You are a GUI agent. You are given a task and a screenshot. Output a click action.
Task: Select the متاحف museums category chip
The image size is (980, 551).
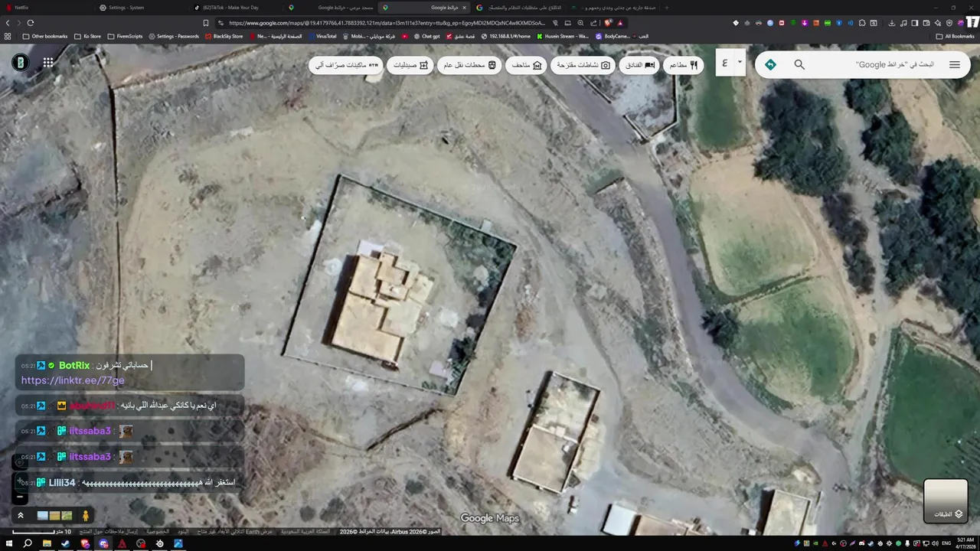[527, 65]
